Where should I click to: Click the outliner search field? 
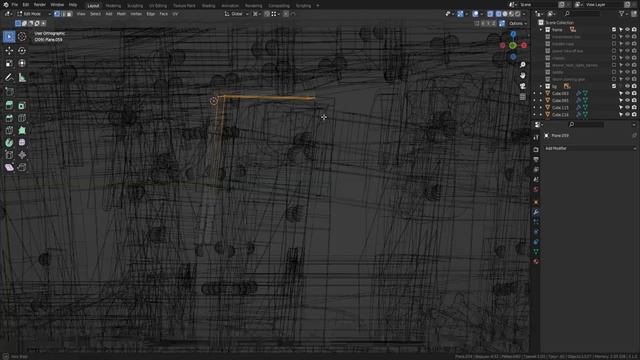[x=582, y=14]
